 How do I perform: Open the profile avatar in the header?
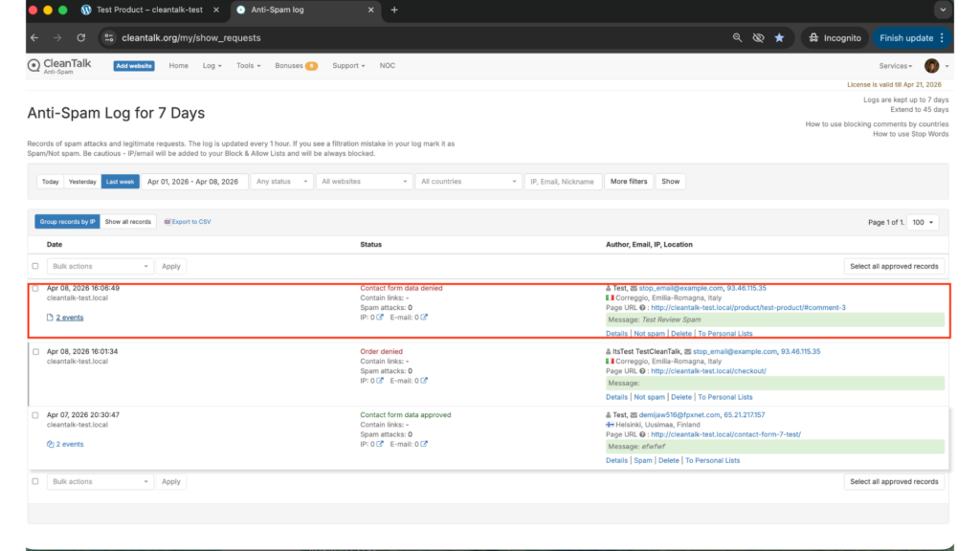[x=930, y=65]
